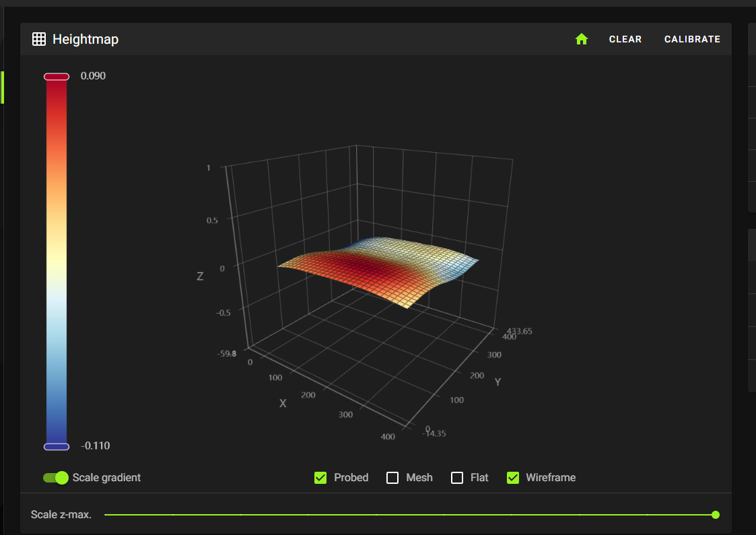Grab the red upper handle of color scale
The width and height of the screenshot is (756, 535).
(57, 77)
